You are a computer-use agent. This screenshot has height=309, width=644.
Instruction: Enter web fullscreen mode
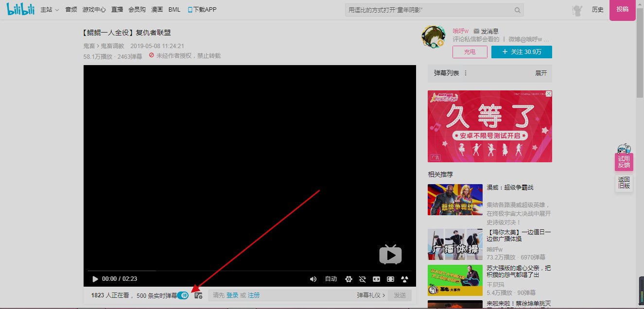(390, 279)
